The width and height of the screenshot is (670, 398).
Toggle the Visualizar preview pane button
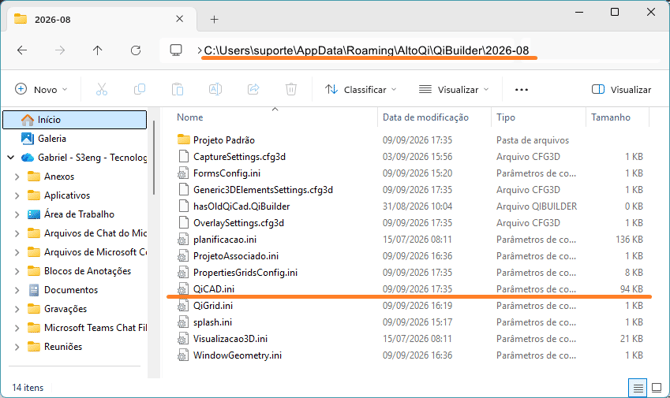[x=621, y=89]
